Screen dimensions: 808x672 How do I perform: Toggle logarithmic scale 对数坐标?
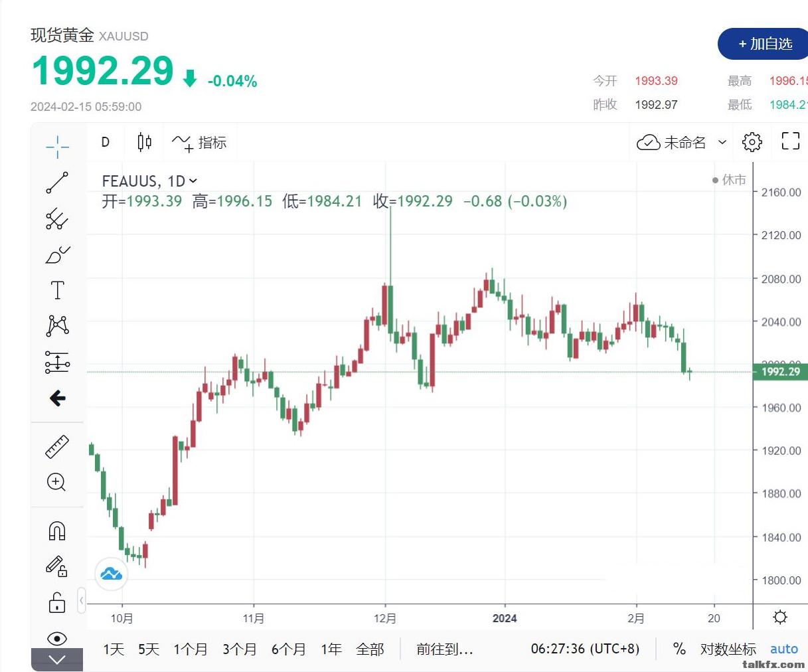click(x=728, y=649)
